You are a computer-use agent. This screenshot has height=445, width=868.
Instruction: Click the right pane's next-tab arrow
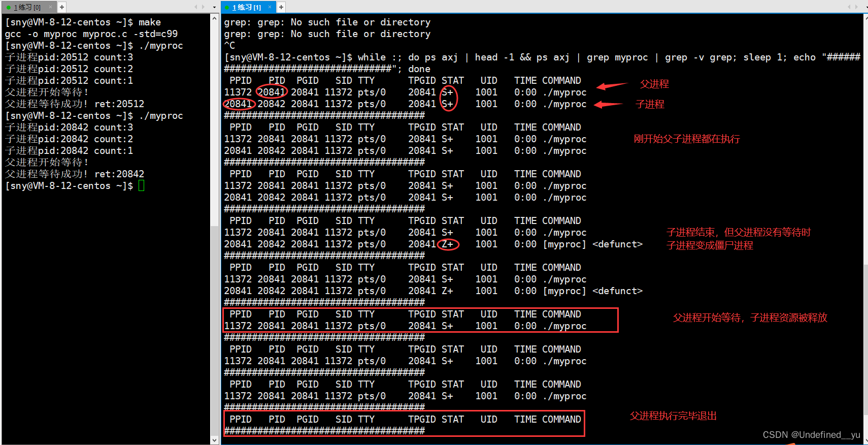tap(856, 7)
